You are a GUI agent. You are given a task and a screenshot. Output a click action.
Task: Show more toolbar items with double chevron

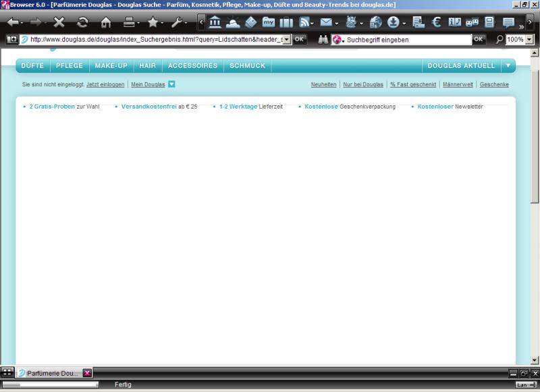click(x=521, y=26)
